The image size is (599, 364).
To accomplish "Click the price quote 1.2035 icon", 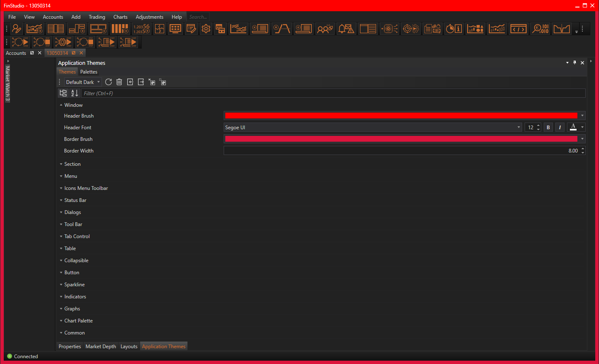I will pos(141,29).
